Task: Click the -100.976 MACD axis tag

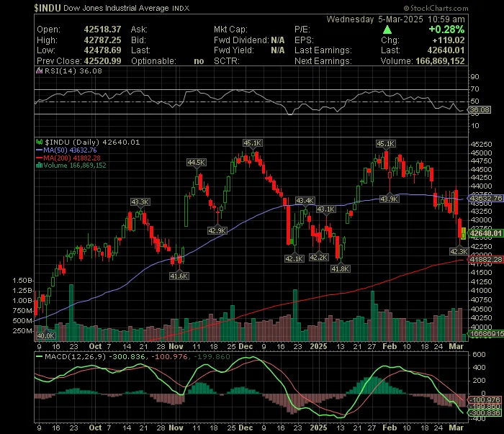Action: (485, 400)
